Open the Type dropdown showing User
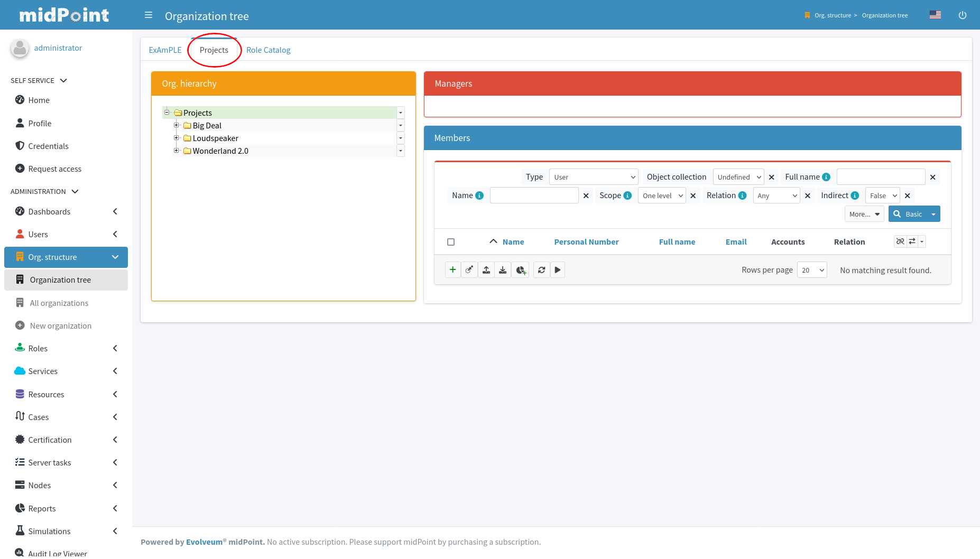The image size is (980, 559). (x=594, y=177)
